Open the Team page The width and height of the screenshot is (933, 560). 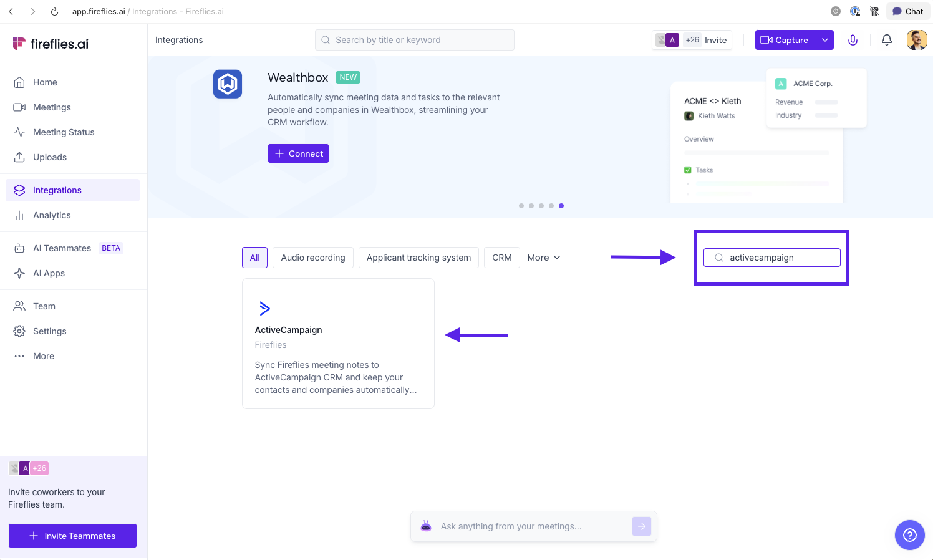click(72, 306)
